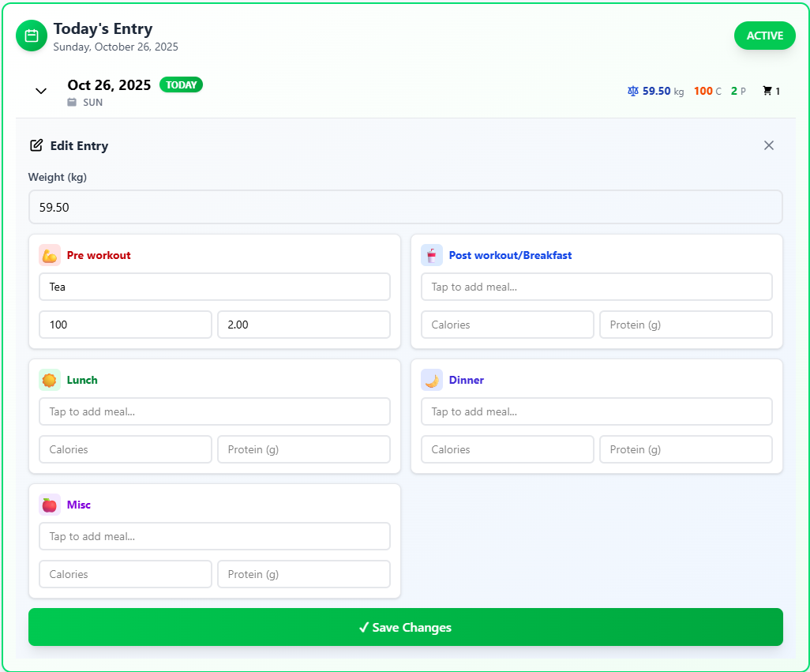Image resolution: width=810 pixels, height=672 pixels.
Task: Click the Dinner moon icon
Action: click(x=432, y=380)
